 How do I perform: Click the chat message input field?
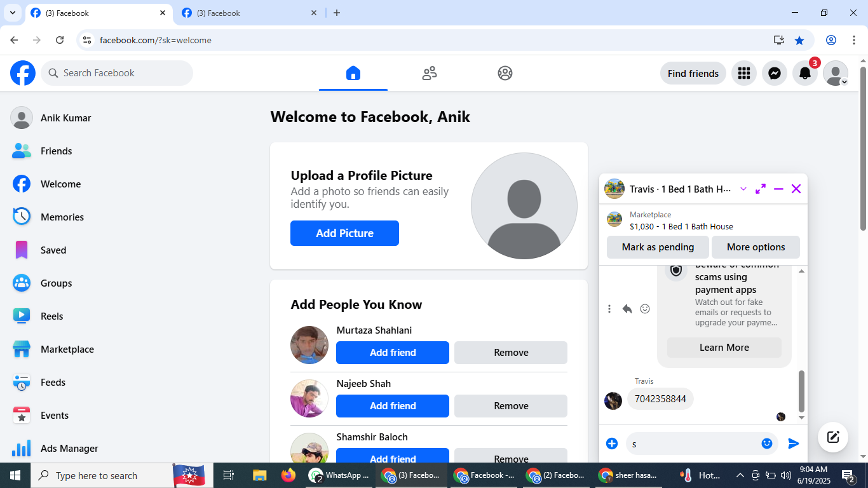click(x=693, y=444)
